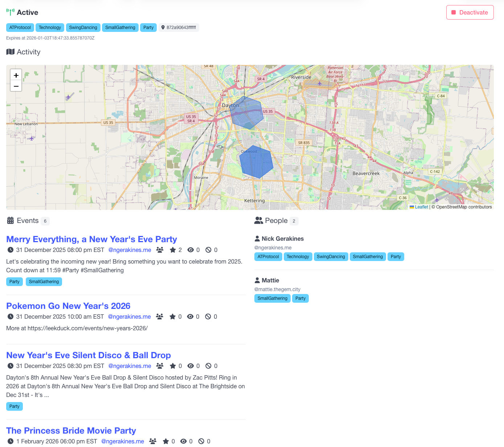Click the 872a90643ffffff location badge
Viewport: 504px width, 447px height.
[x=179, y=28]
